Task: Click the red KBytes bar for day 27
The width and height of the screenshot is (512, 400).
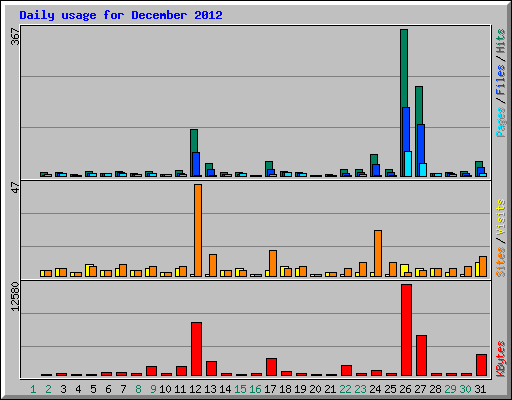Action: click(422, 356)
